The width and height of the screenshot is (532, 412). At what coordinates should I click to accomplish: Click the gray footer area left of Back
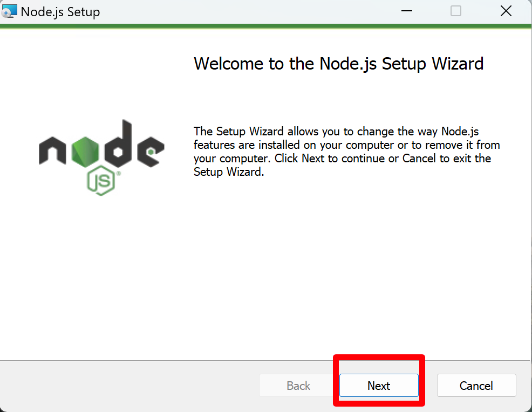click(129, 386)
